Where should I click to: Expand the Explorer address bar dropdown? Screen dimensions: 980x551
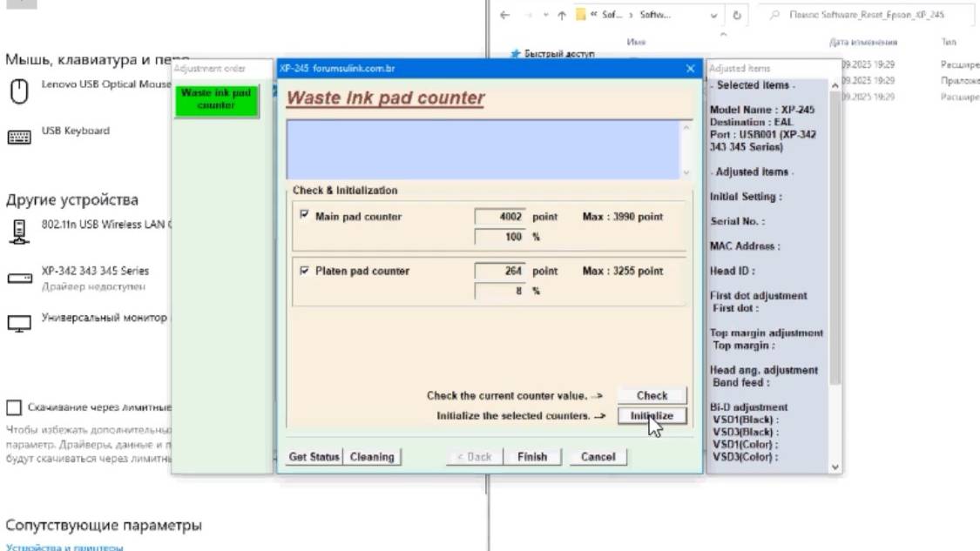713,15
